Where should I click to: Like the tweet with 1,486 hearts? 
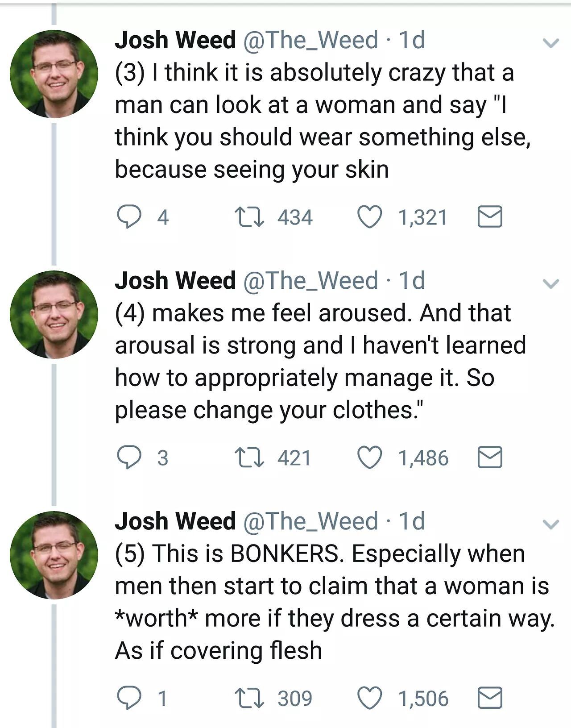[x=370, y=458]
